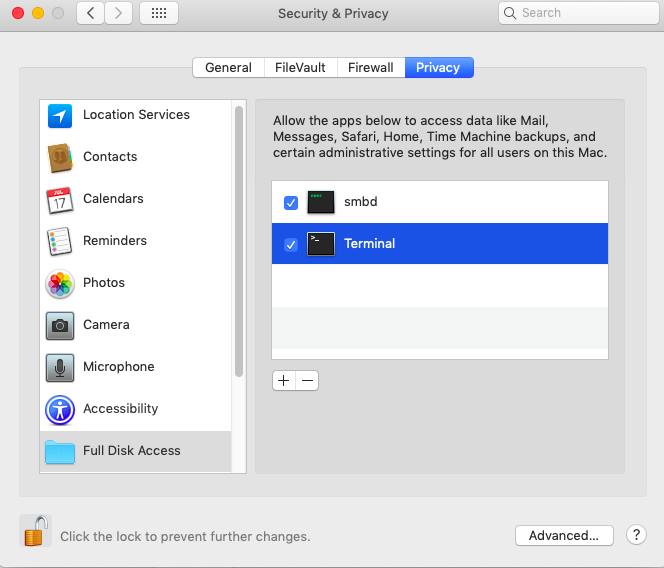Choose the Microphone privacy category
Image resolution: width=664 pixels, height=568 pixels.
coord(118,367)
